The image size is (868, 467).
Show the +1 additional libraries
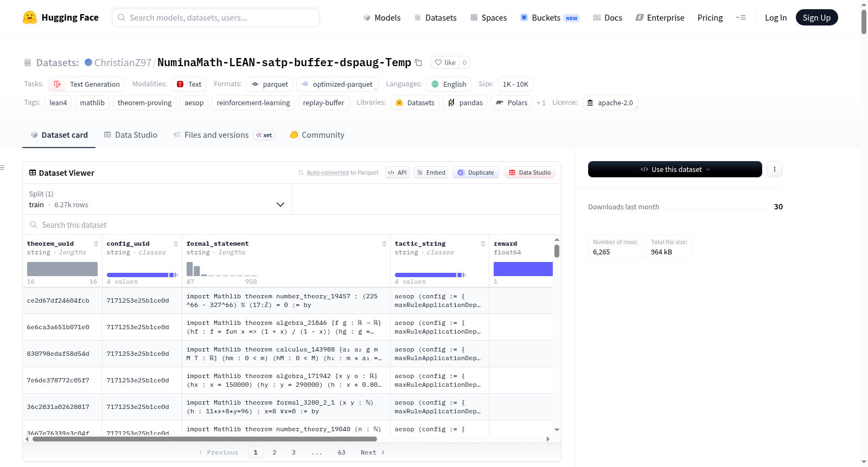[541, 103]
